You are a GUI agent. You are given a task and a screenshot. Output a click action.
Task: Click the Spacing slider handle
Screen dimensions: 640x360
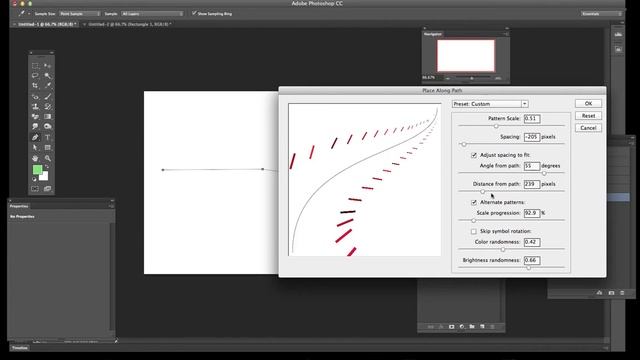(464, 144)
